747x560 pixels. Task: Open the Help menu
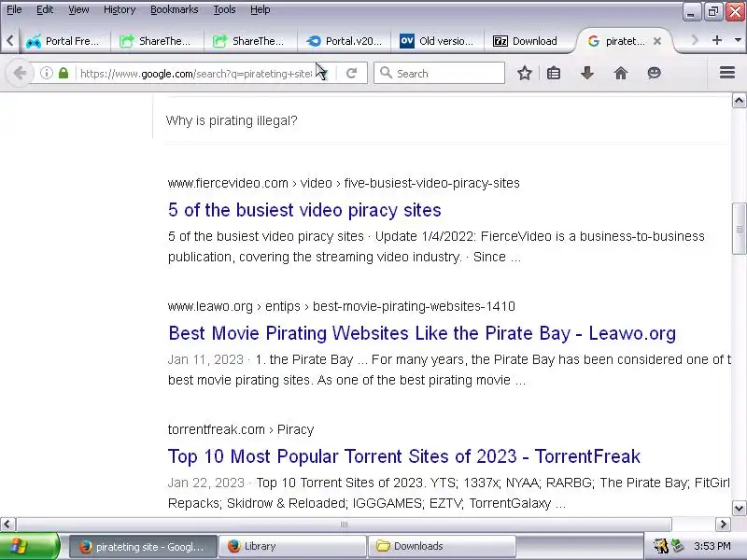261,9
